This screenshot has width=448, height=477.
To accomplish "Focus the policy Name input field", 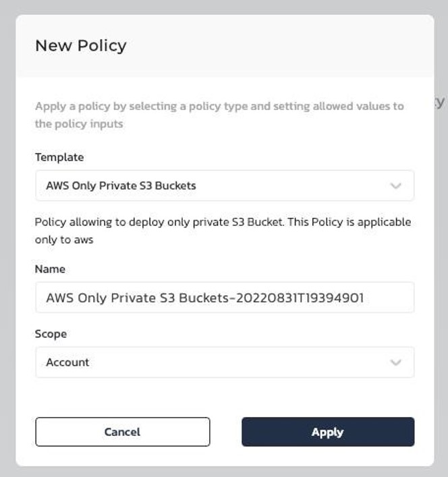I will pos(225,298).
